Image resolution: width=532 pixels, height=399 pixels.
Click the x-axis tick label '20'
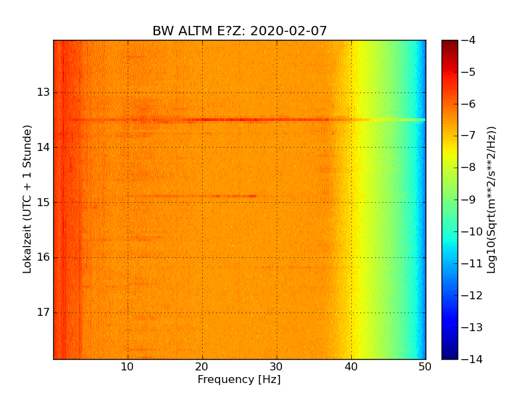[202, 367]
